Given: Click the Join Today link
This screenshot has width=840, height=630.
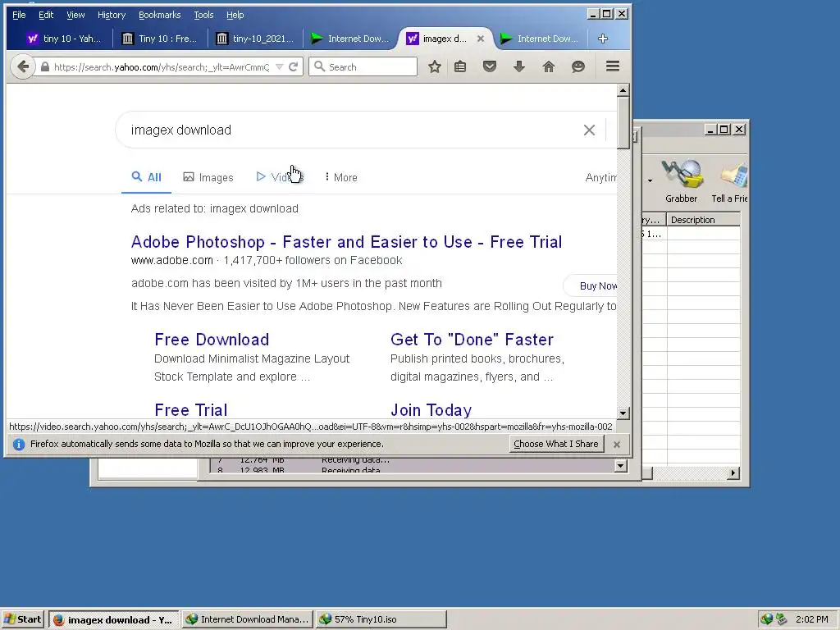Looking at the screenshot, I should pos(431,410).
